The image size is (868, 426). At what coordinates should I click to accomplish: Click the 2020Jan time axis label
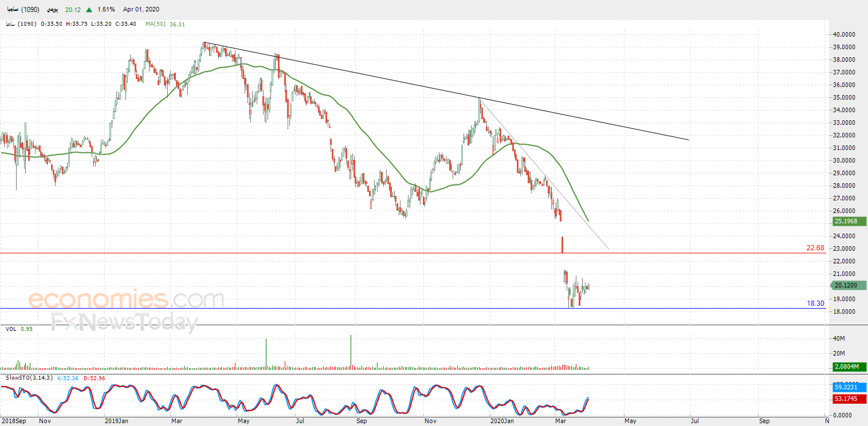tap(503, 421)
